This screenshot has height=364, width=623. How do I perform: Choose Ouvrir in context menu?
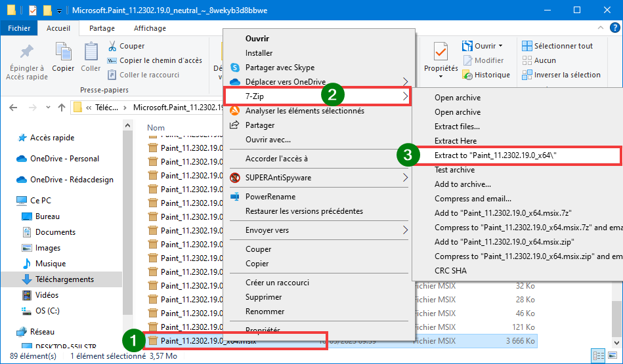pos(319,39)
